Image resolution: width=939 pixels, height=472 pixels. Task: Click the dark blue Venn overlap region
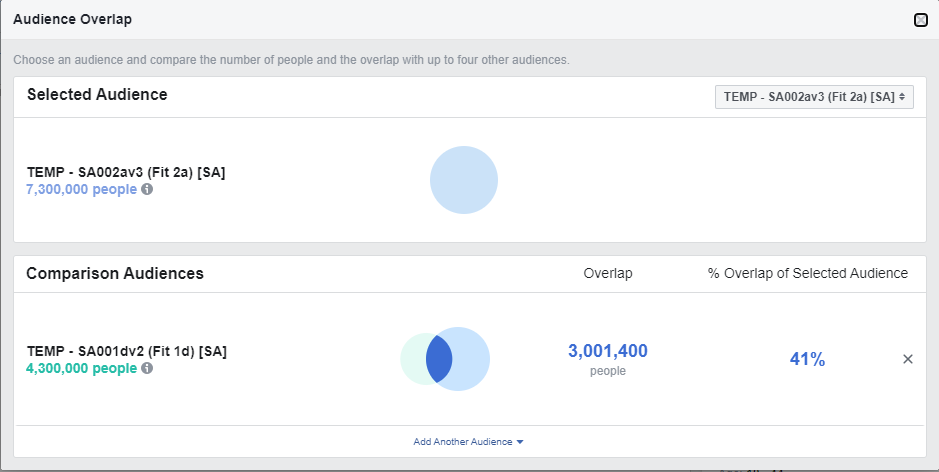pyautogui.click(x=438, y=359)
